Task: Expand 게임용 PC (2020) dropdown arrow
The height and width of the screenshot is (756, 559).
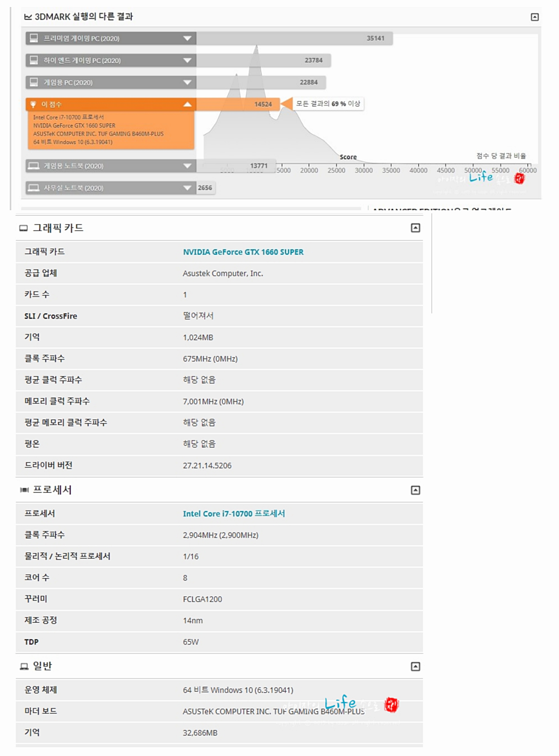Action: [187, 83]
